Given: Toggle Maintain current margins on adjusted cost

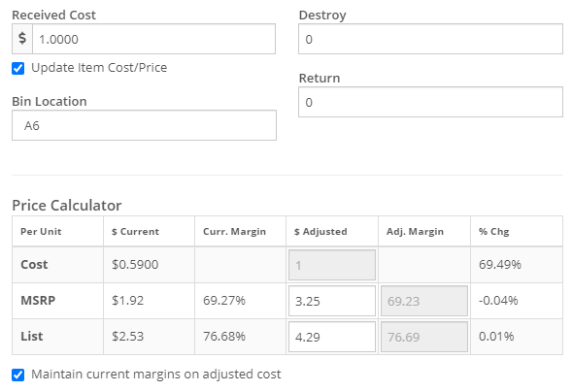Looking at the screenshot, I should (x=17, y=375).
